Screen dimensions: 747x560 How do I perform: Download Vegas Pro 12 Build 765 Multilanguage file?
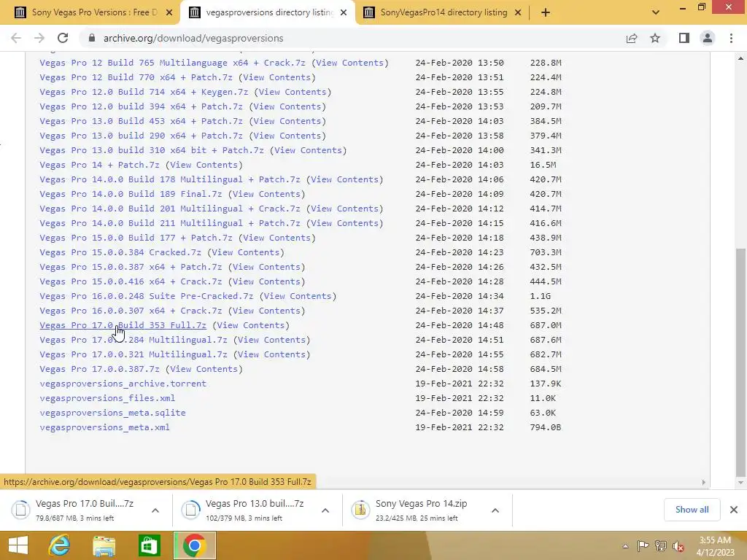click(172, 63)
